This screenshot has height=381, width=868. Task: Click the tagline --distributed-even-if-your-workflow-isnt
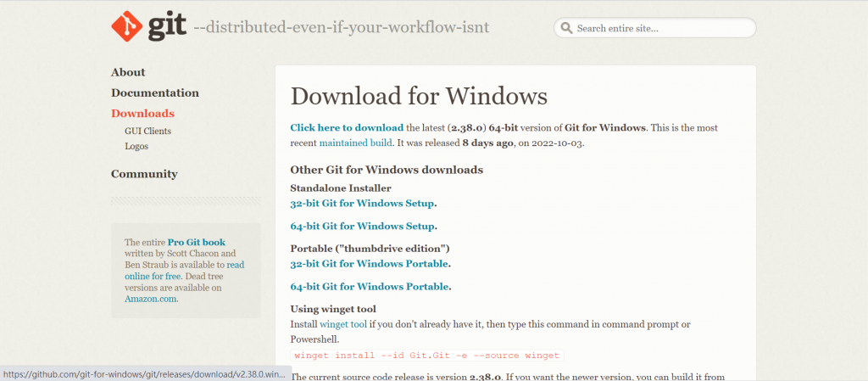pyautogui.click(x=342, y=27)
